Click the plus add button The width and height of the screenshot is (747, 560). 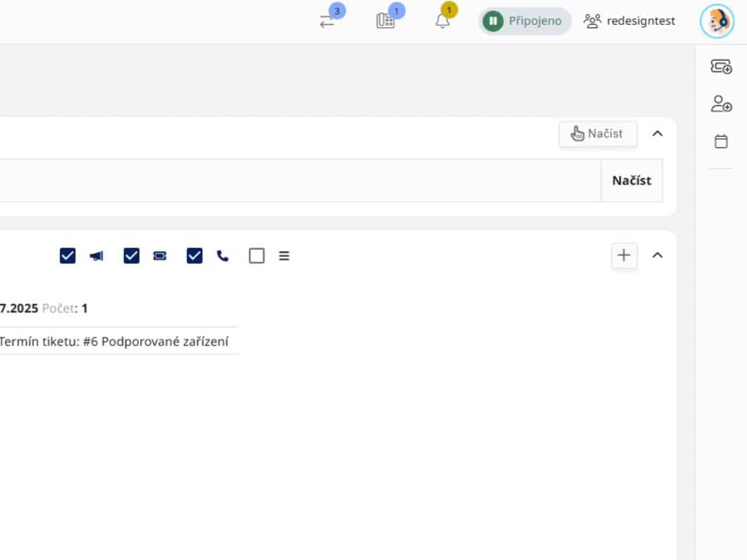624,256
